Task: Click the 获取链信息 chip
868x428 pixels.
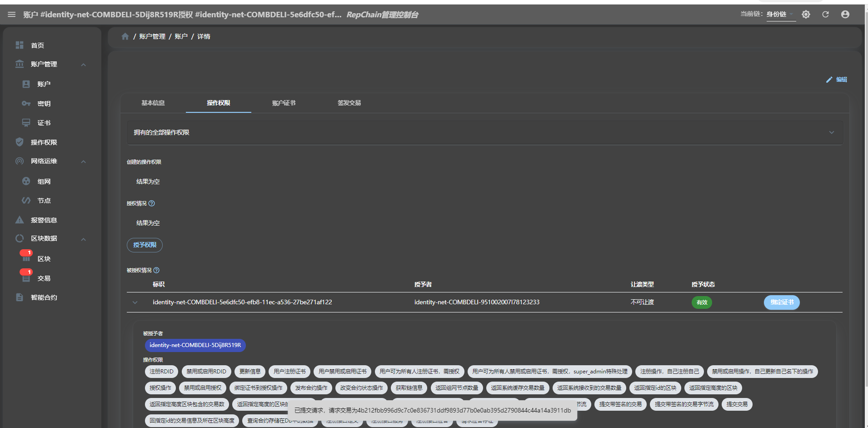Action: coord(409,388)
